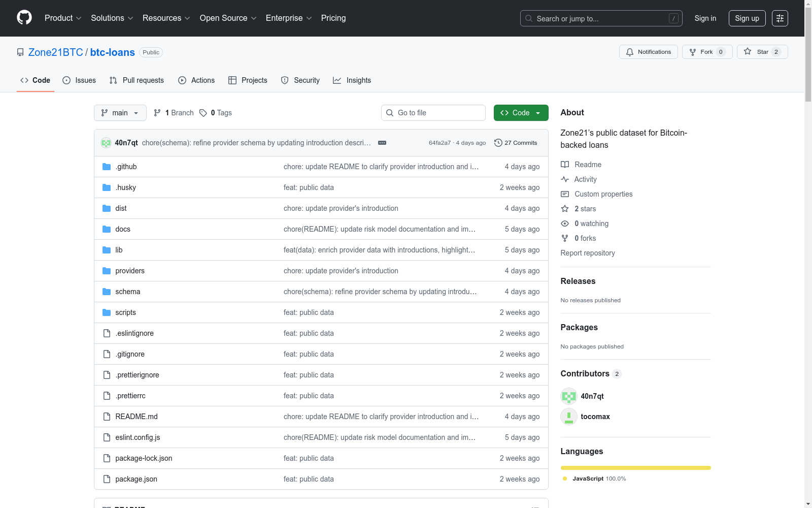
Task: Open the Pull requests tab
Action: (137, 80)
